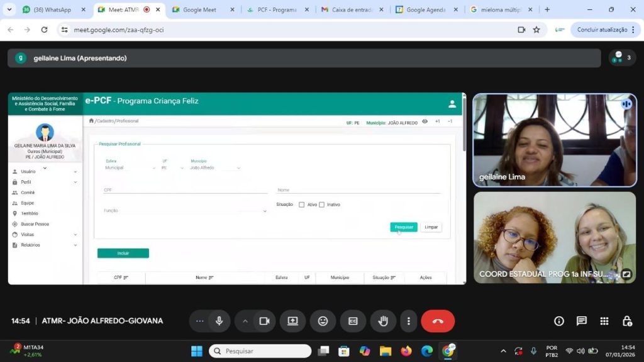Expand video settings arrow beside camera
The image size is (644, 362).
click(245, 321)
